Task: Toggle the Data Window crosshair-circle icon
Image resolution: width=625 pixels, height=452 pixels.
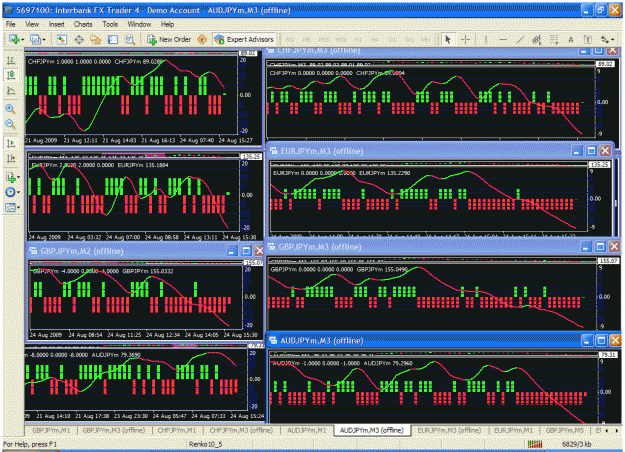Action: point(79,39)
